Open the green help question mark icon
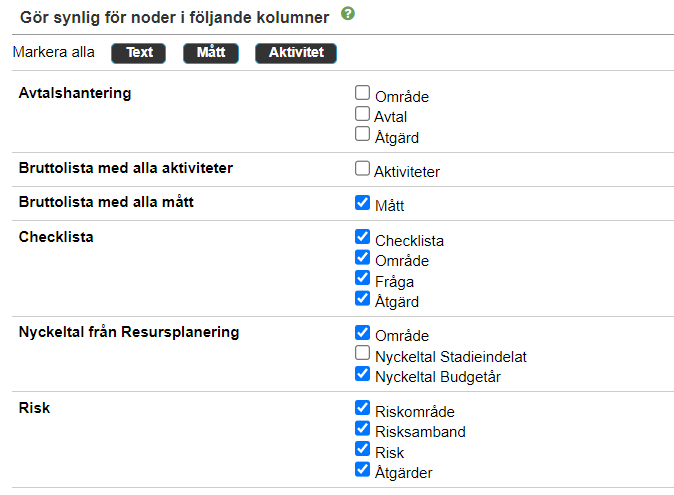This screenshot has width=674, height=495. pyautogui.click(x=348, y=14)
